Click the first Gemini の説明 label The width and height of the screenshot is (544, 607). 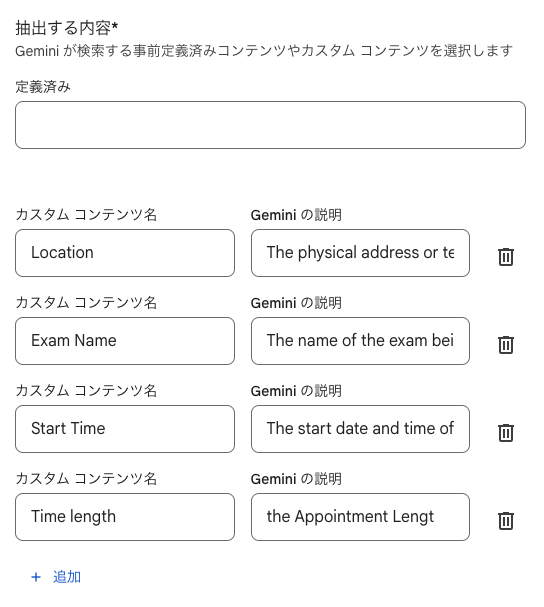pyautogui.click(x=296, y=214)
